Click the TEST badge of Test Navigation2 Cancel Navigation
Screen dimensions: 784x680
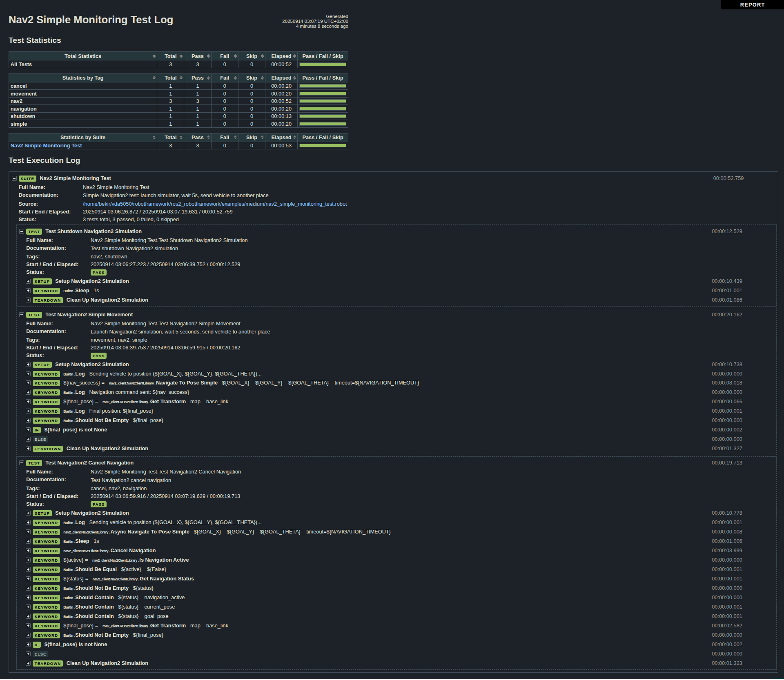(34, 463)
